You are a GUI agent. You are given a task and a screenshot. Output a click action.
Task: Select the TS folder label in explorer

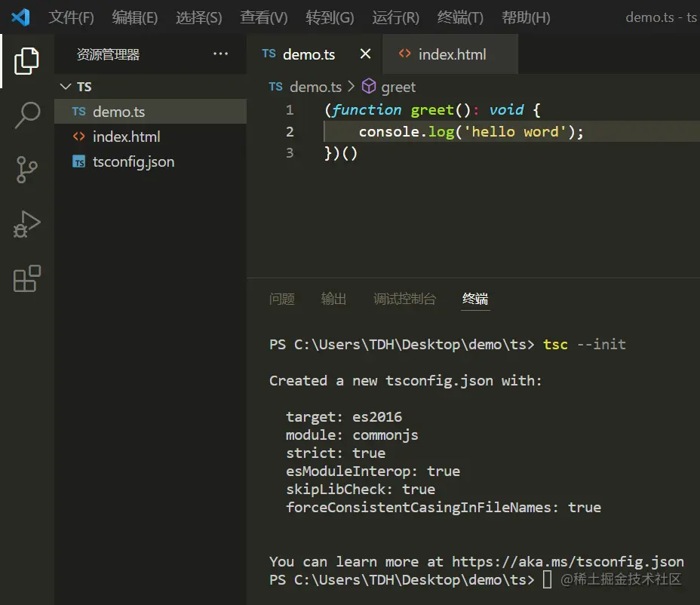pyautogui.click(x=84, y=87)
